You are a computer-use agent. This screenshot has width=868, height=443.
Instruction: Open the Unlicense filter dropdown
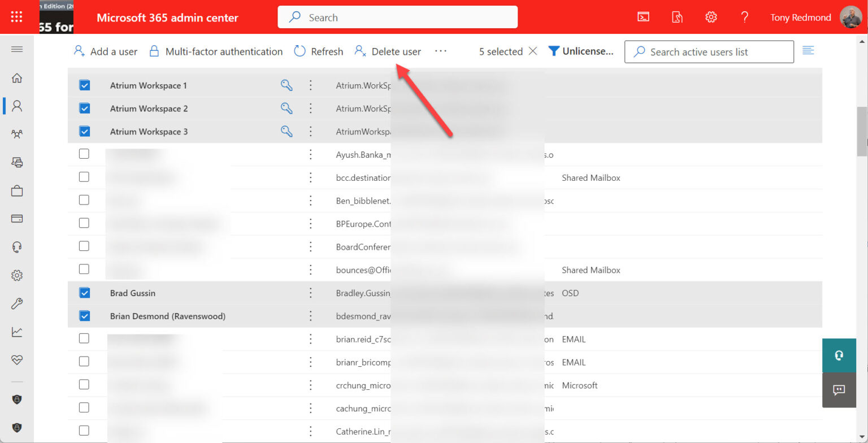tap(581, 51)
